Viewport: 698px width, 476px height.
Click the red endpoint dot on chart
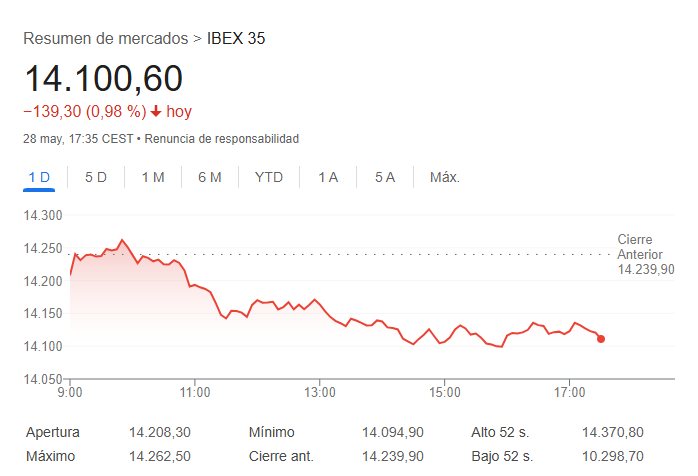601,339
